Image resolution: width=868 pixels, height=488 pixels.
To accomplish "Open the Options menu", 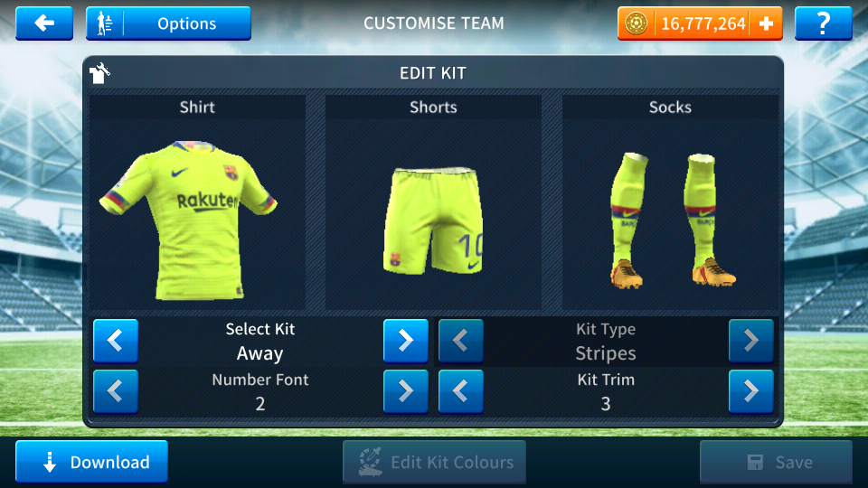I will [168, 23].
